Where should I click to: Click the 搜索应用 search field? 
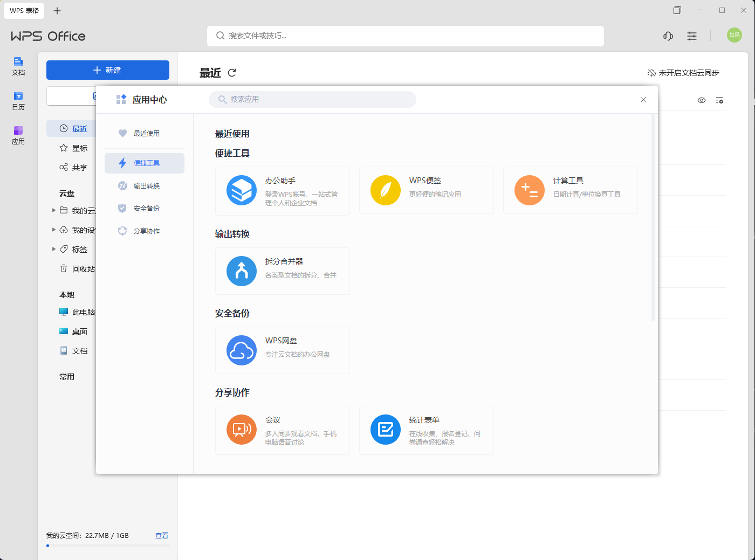pos(312,99)
